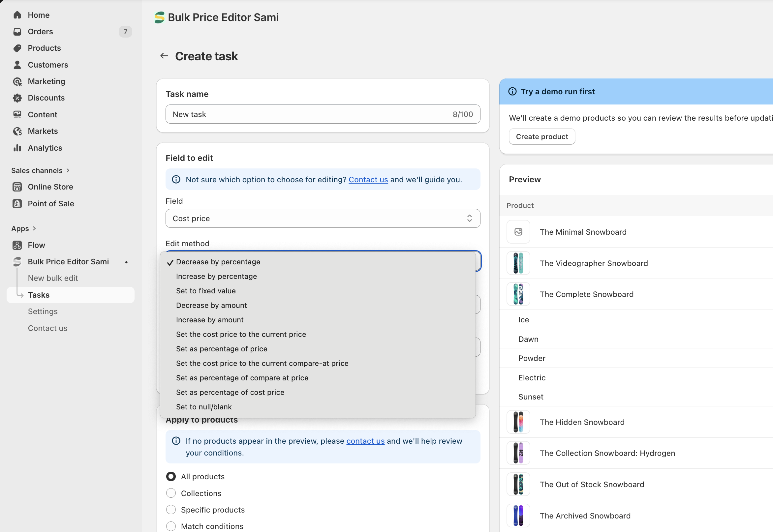Open the Field dropdown showing Cost price
Image resolution: width=773 pixels, height=532 pixels.
click(x=323, y=218)
